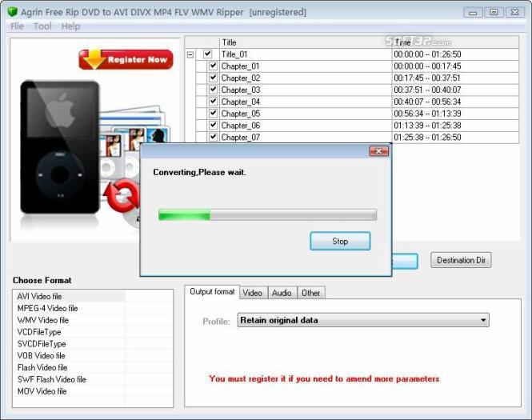Close the Converting dialog with red X
The width and height of the screenshot is (532, 420).
(378, 151)
